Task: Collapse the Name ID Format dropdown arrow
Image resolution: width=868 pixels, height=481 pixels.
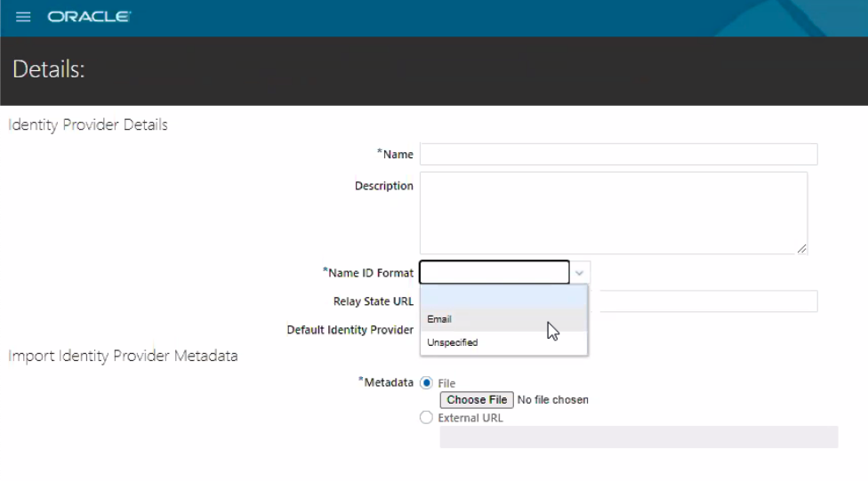Action: 580,272
